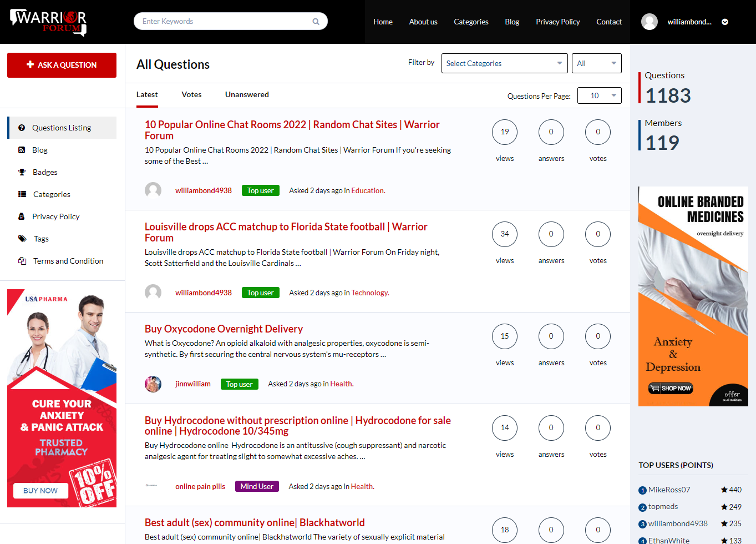Click the rank 3 badge beside williambond4938
The width and height of the screenshot is (756, 544).
click(x=643, y=524)
